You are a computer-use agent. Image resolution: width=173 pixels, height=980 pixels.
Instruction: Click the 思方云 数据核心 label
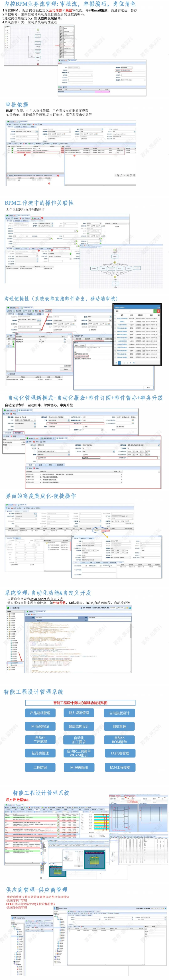17,800
